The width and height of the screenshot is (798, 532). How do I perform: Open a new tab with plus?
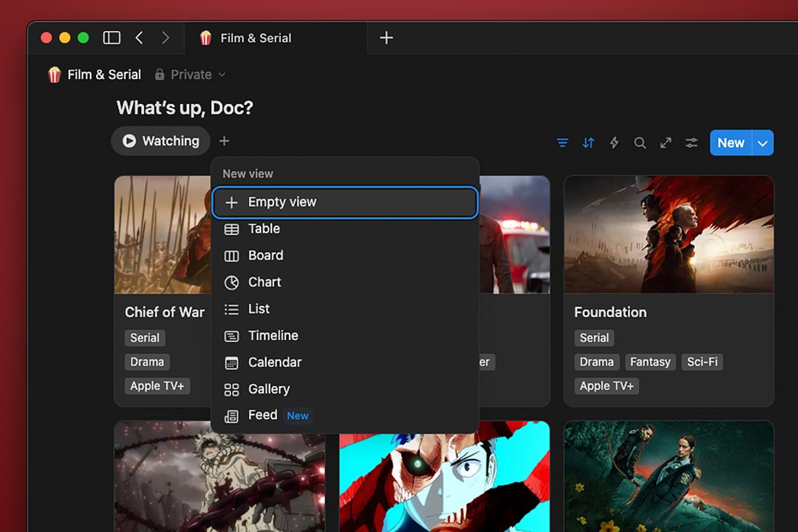pos(386,38)
